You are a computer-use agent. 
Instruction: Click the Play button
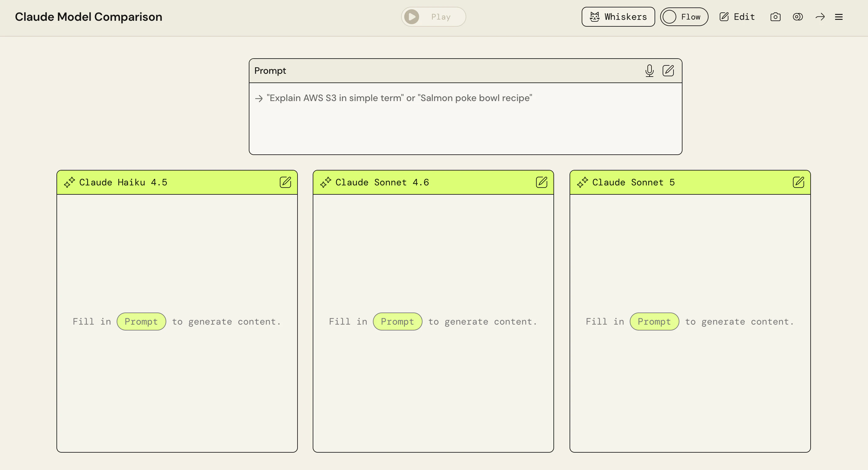coord(433,17)
